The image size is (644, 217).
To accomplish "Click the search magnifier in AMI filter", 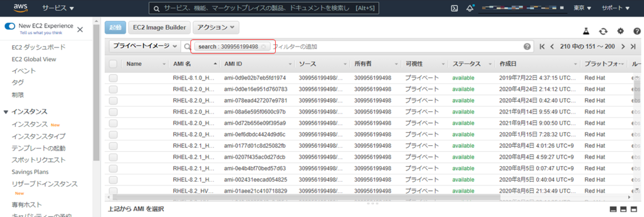I will pyautogui.click(x=188, y=47).
